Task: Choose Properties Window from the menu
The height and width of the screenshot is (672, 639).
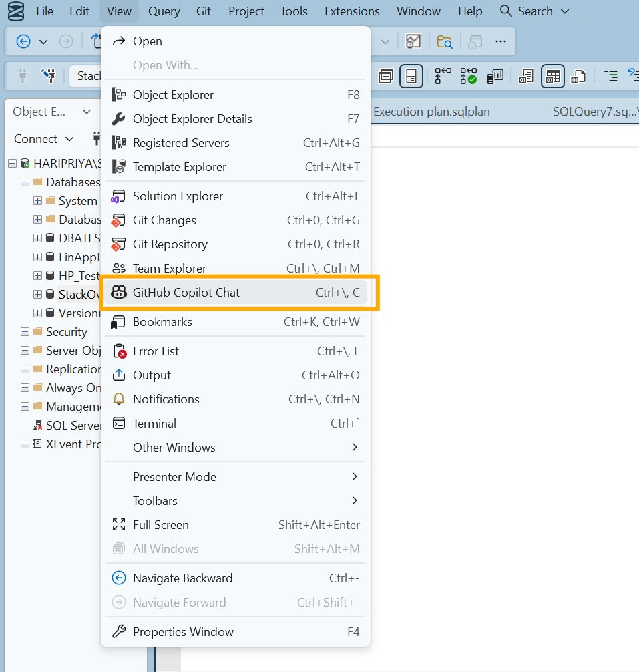Action: click(x=236, y=632)
